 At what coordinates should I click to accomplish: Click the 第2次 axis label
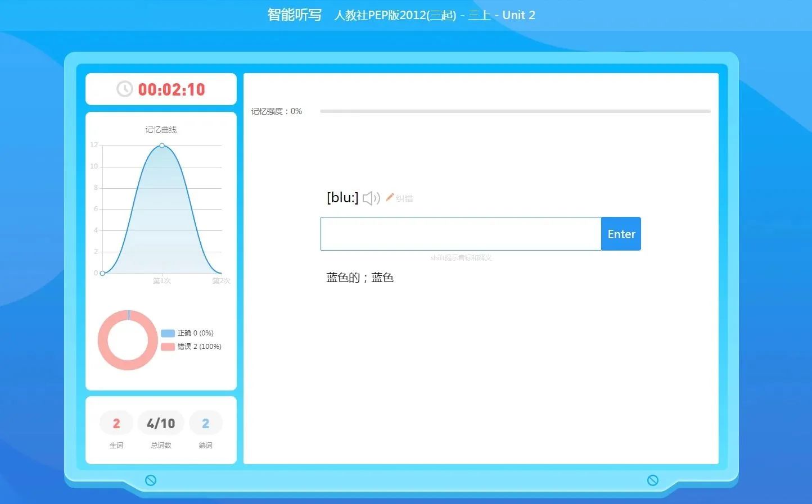(x=221, y=280)
